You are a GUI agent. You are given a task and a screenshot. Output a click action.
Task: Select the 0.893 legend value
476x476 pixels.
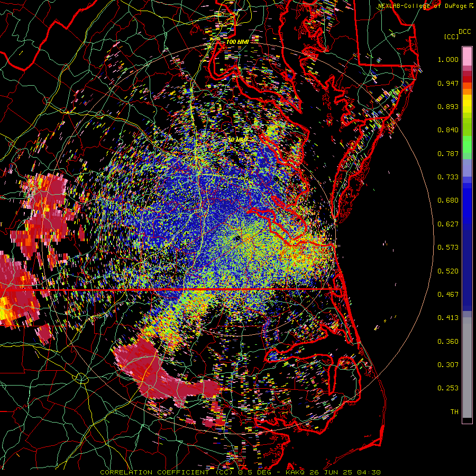448,106
